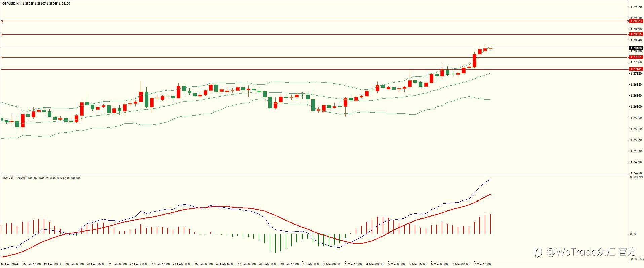The width and height of the screenshot is (644, 268).
Task: Grab left handle of 1.28516 horizontal line
Action: point(2,34)
